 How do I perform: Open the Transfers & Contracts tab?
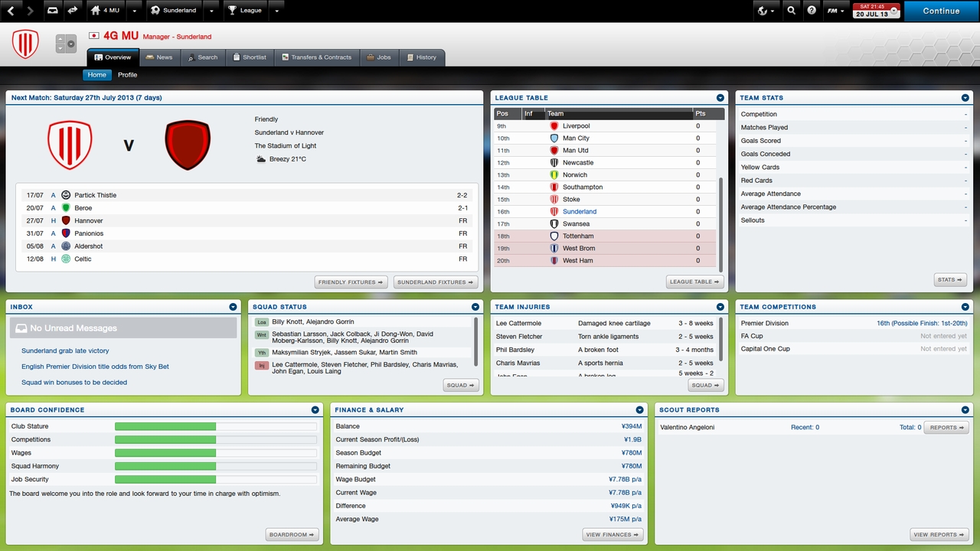[x=316, y=57]
